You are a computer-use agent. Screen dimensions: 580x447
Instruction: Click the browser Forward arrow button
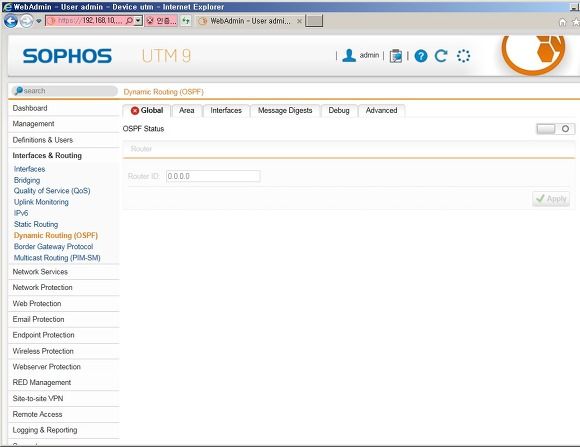[x=26, y=21]
